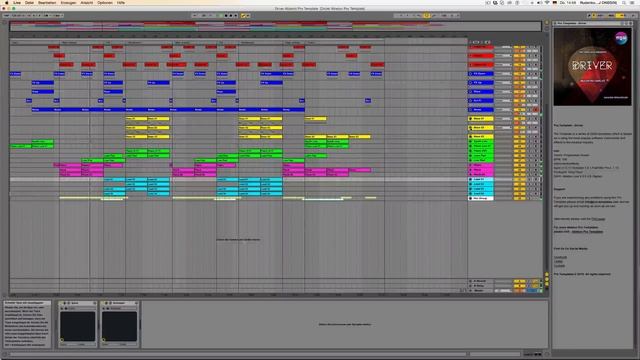Open the Hilfe menu
This screenshot has height=360, width=640.
tap(121, 2)
